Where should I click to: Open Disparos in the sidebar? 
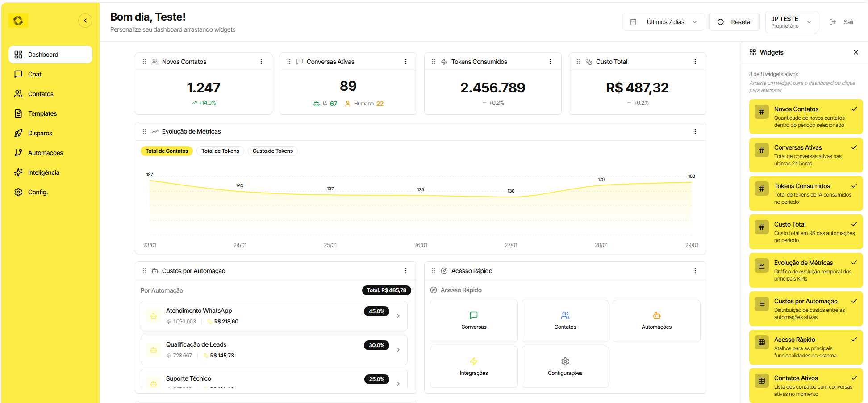(x=50, y=133)
